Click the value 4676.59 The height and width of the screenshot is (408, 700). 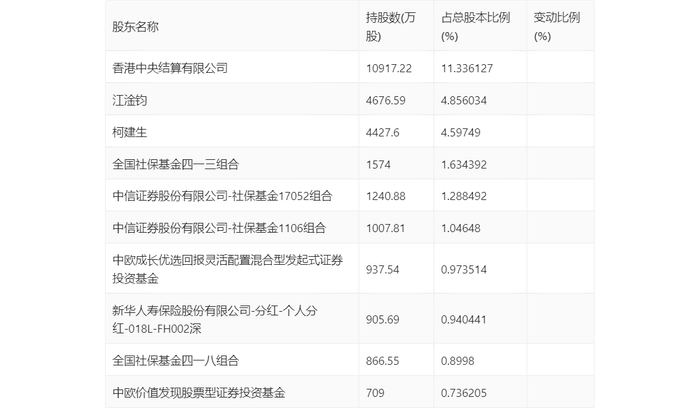click(386, 100)
